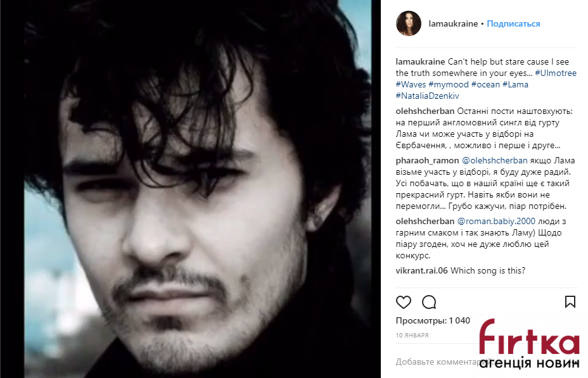Open the #Ulmotree hashtag

[556, 73]
